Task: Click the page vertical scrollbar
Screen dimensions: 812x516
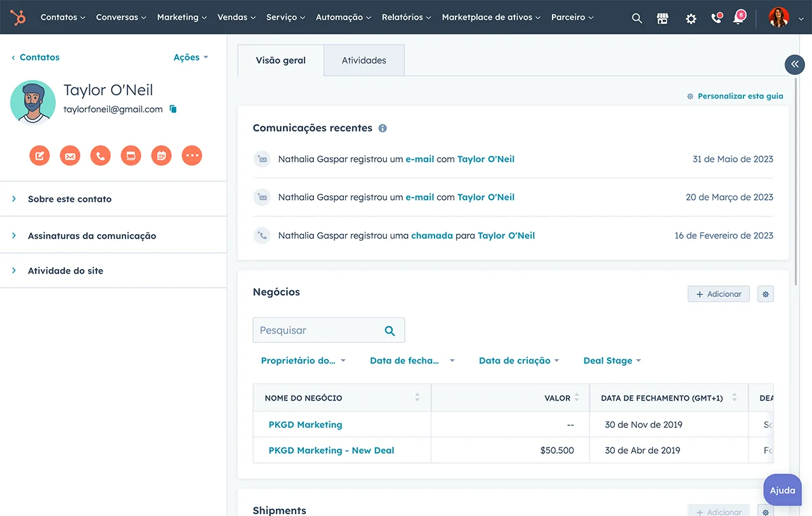Action: [x=797, y=181]
